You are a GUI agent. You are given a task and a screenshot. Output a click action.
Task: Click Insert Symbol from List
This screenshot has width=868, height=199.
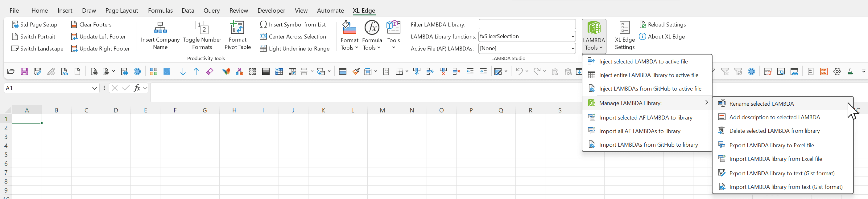pyautogui.click(x=293, y=25)
